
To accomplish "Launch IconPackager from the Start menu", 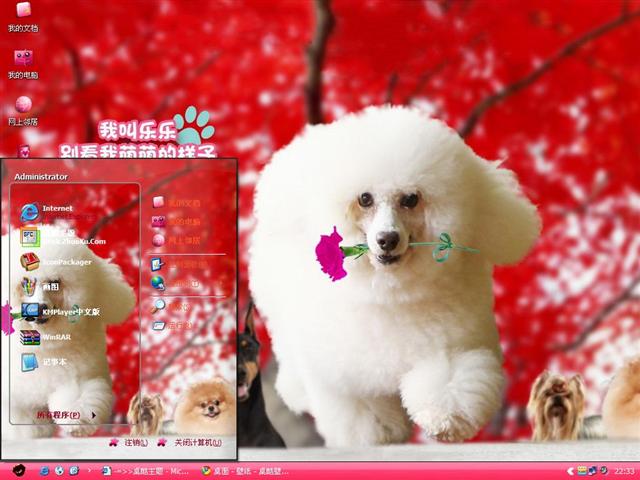I will click(57, 262).
